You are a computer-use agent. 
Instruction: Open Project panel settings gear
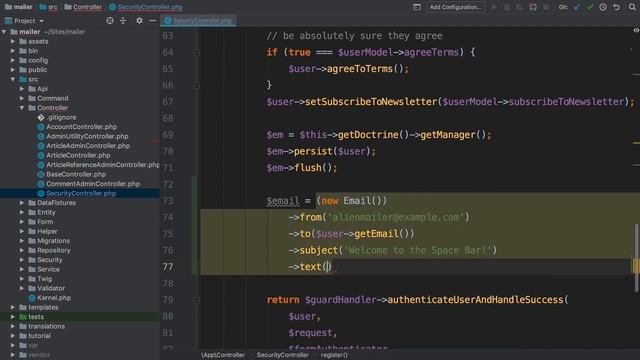[139, 20]
